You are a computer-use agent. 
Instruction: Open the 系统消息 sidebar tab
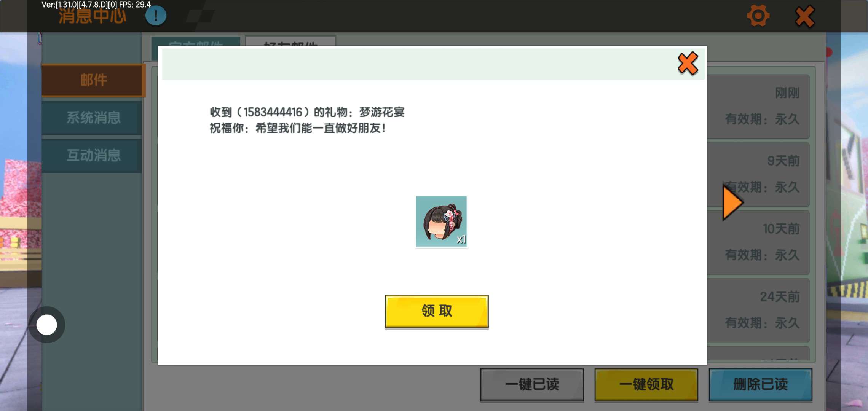pos(93,118)
